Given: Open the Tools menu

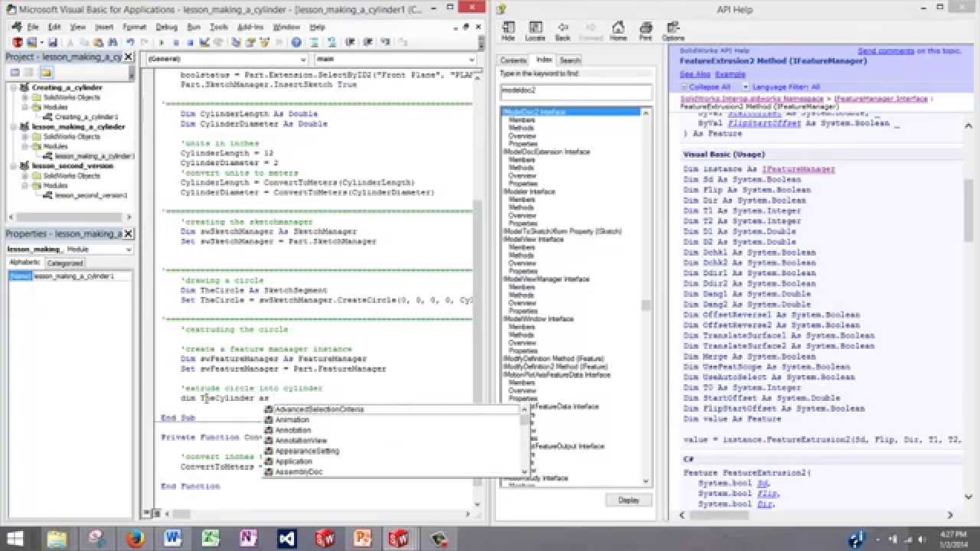Looking at the screenshot, I should click(x=219, y=27).
